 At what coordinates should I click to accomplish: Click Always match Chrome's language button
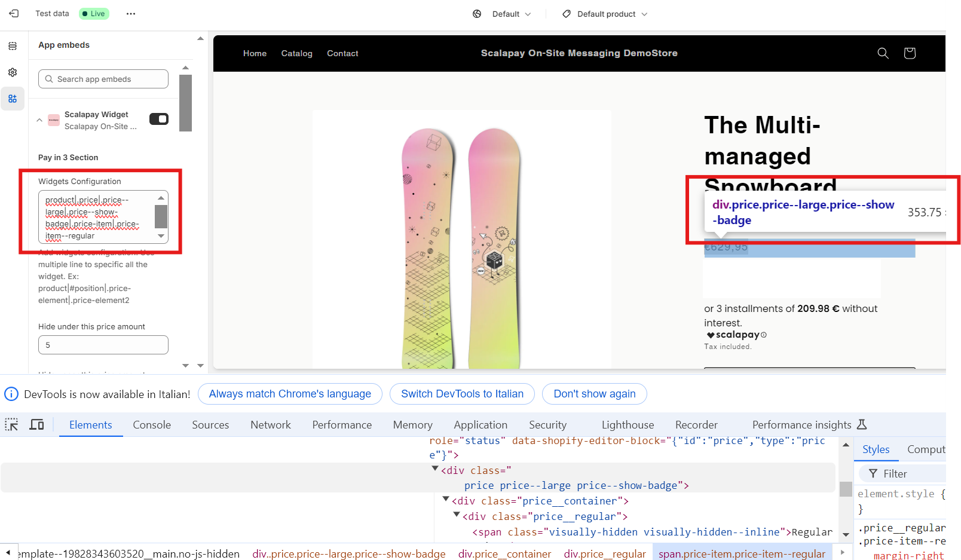290,394
